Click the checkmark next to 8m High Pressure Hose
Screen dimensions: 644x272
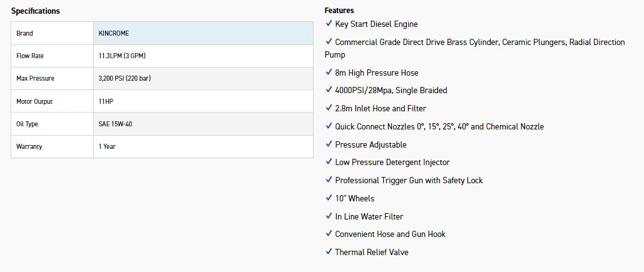pyautogui.click(x=329, y=73)
